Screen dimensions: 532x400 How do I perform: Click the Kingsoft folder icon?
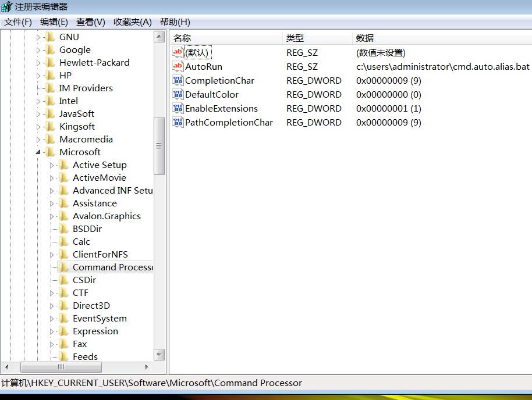(x=50, y=126)
